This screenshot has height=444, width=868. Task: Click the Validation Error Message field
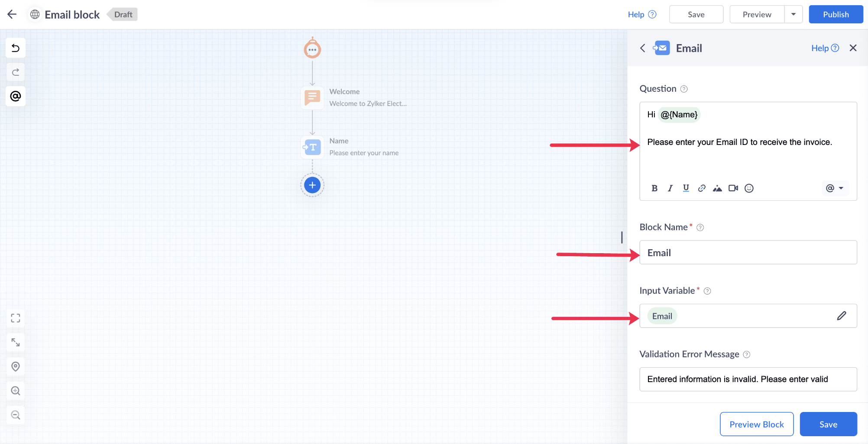coord(748,379)
